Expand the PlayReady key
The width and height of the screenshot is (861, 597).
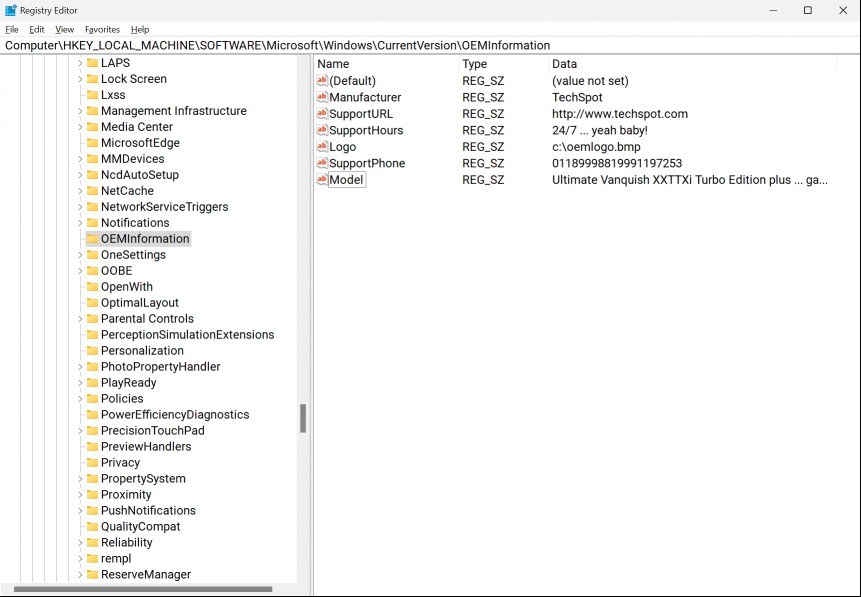pyautogui.click(x=80, y=382)
